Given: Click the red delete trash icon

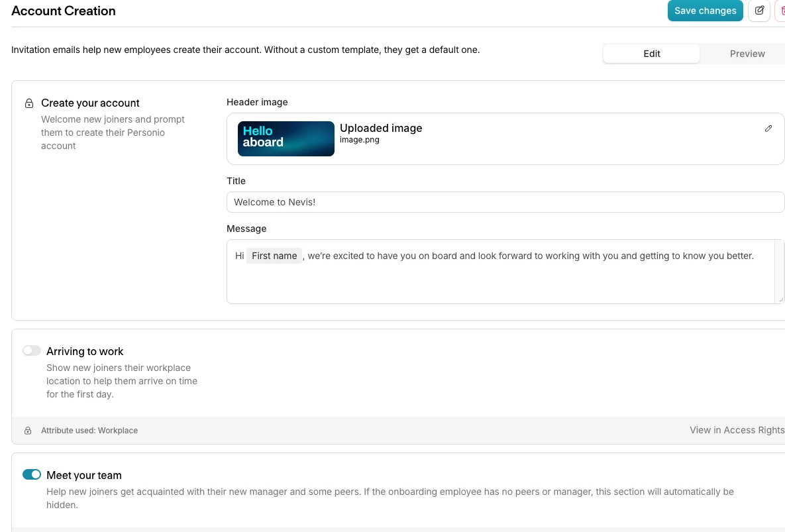Looking at the screenshot, I should [x=781, y=11].
